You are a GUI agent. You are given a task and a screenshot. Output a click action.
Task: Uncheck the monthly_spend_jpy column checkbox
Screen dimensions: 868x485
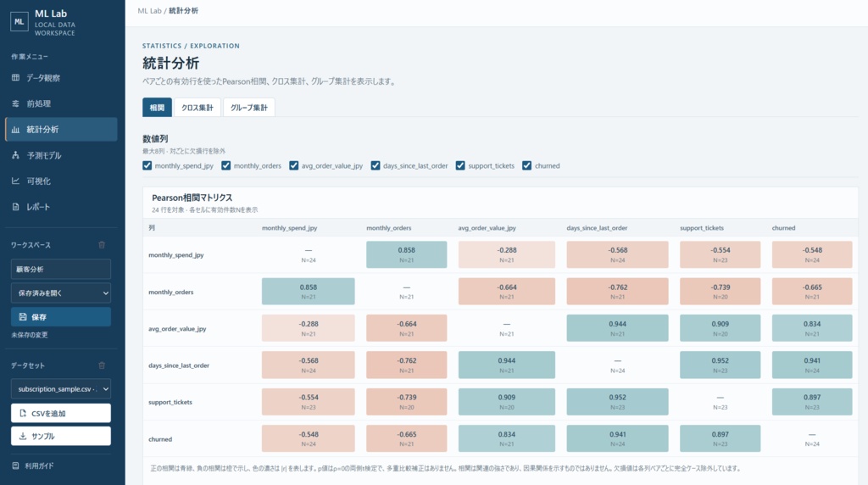(147, 165)
